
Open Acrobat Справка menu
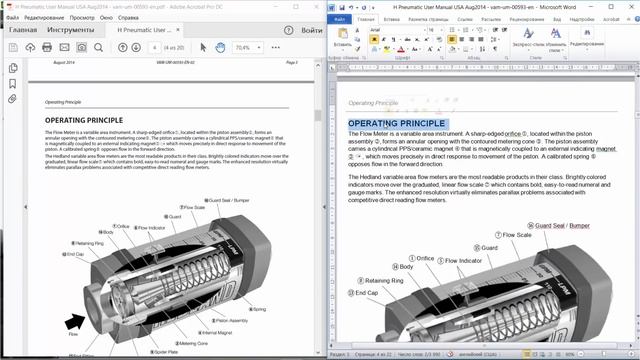tap(128, 18)
